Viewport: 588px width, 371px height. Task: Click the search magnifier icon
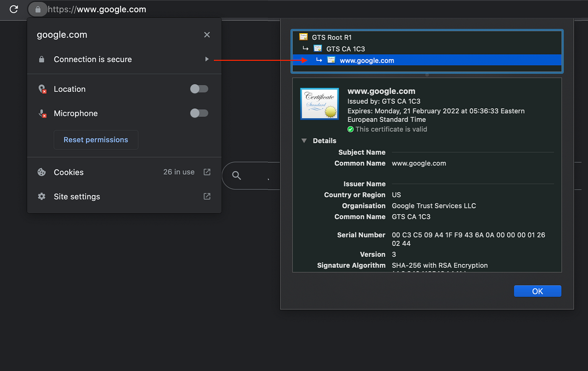pos(236,175)
